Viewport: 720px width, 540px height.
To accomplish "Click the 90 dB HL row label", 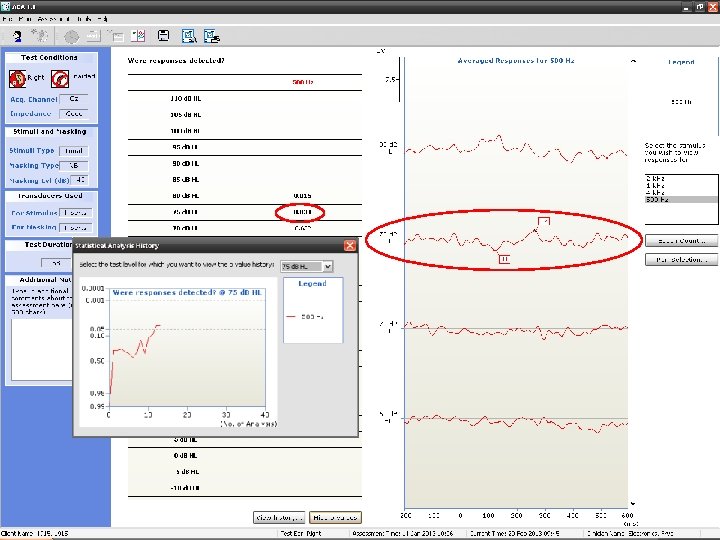I will (x=186, y=163).
